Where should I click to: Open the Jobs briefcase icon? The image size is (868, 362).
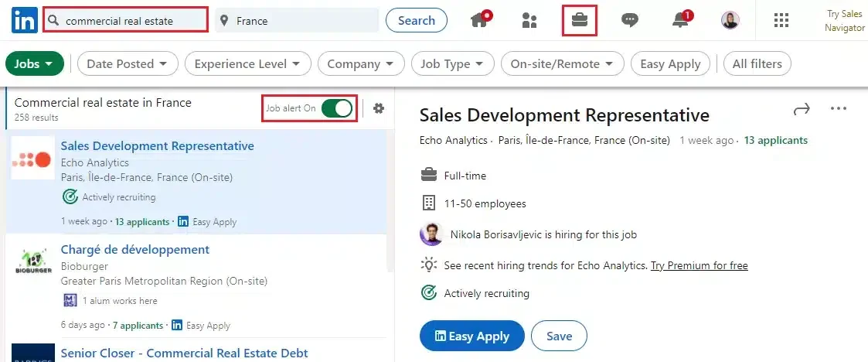[580, 21]
